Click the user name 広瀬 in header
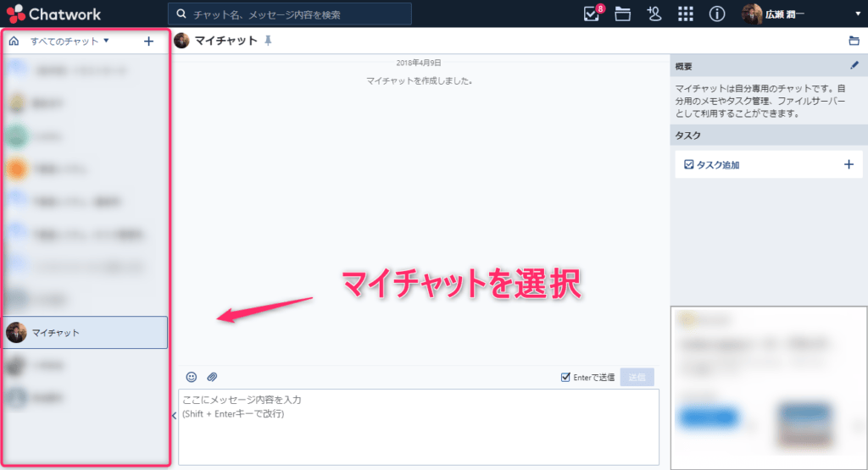868x470 pixels. point(785,14)
